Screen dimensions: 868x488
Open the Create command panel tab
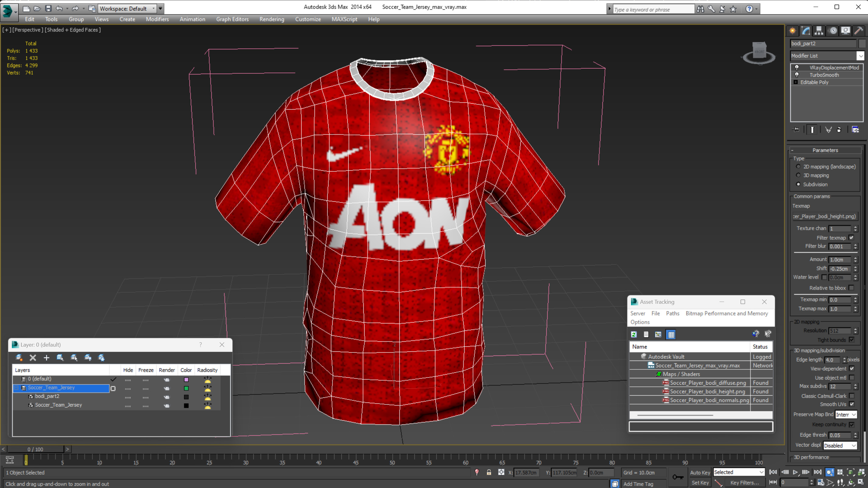(x=792, y=31)
